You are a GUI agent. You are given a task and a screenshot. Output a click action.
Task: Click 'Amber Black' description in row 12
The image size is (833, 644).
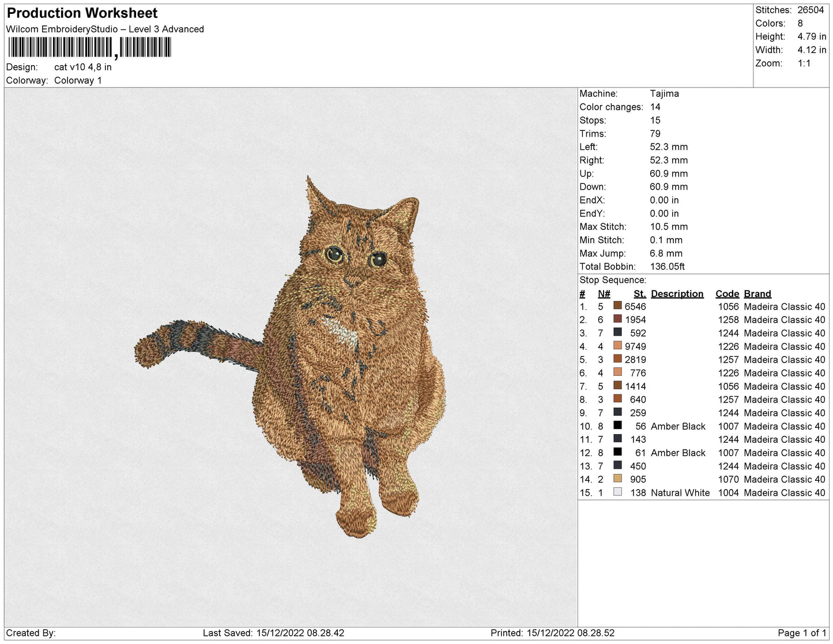tap(678, 453)
